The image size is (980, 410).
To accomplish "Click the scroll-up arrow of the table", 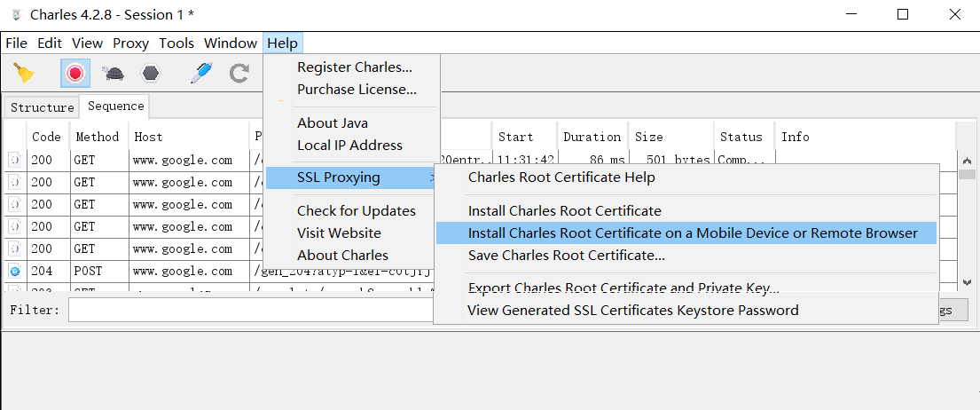I will (968, 160).
